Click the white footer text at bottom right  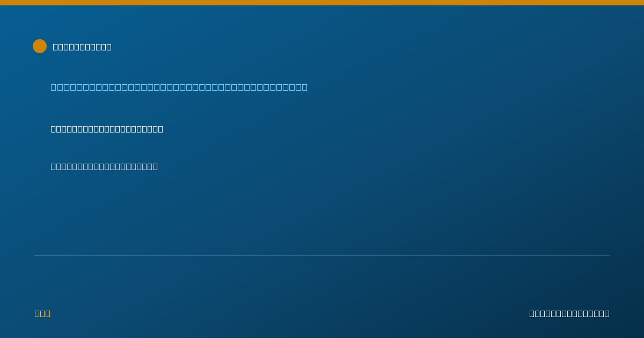[569, 313]
